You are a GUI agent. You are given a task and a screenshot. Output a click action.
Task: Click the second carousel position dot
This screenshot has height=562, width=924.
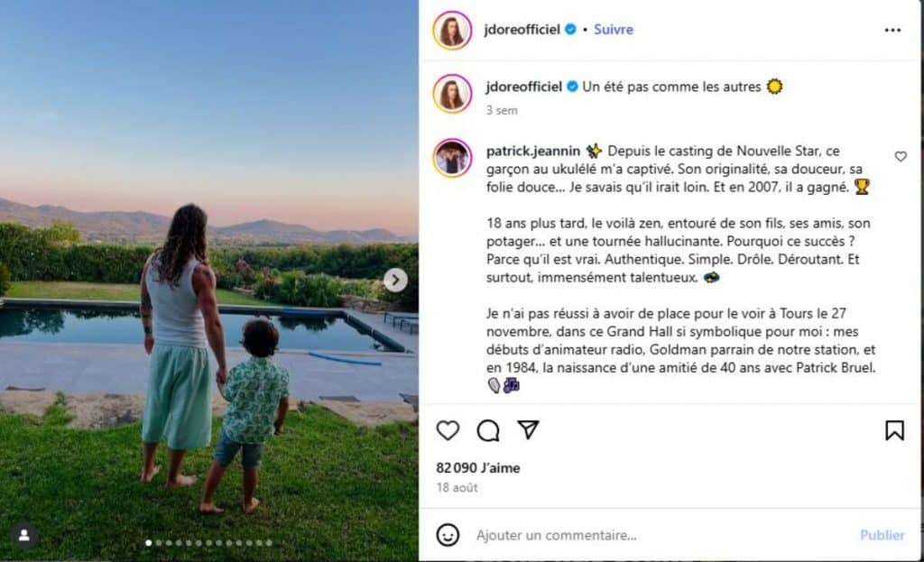pos(159,544)
